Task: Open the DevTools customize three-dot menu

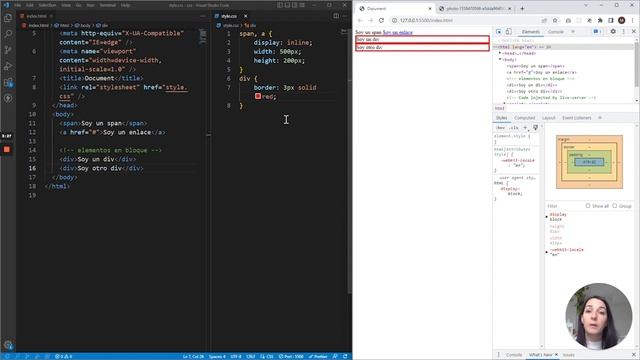Action: (x=623, y=31)
